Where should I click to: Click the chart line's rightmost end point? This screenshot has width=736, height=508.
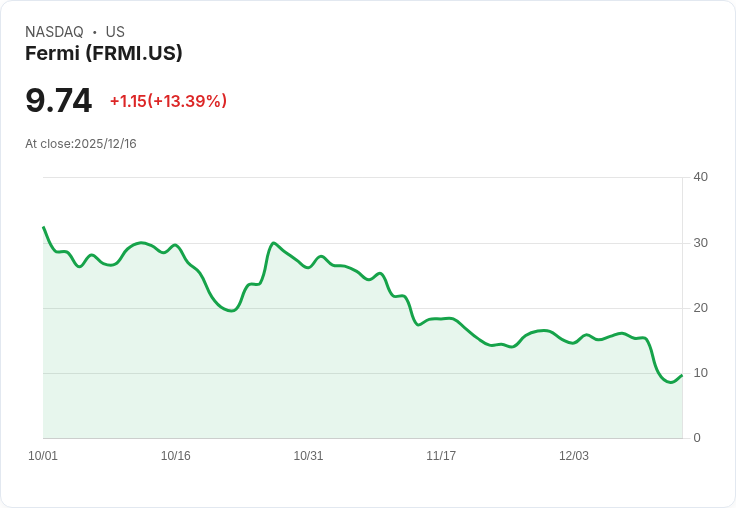point(681,376)
